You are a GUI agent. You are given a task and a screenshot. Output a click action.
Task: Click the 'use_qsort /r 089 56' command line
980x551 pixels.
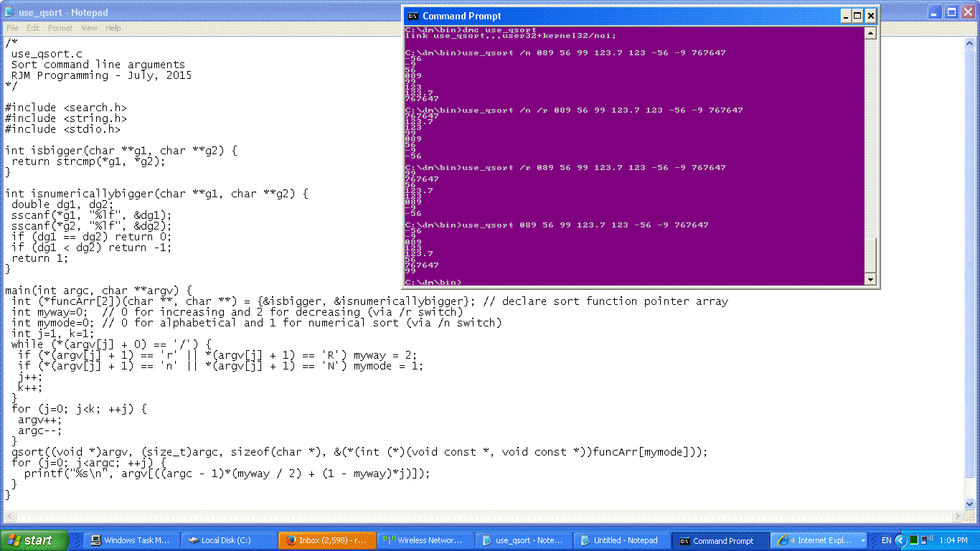[565, 167]
